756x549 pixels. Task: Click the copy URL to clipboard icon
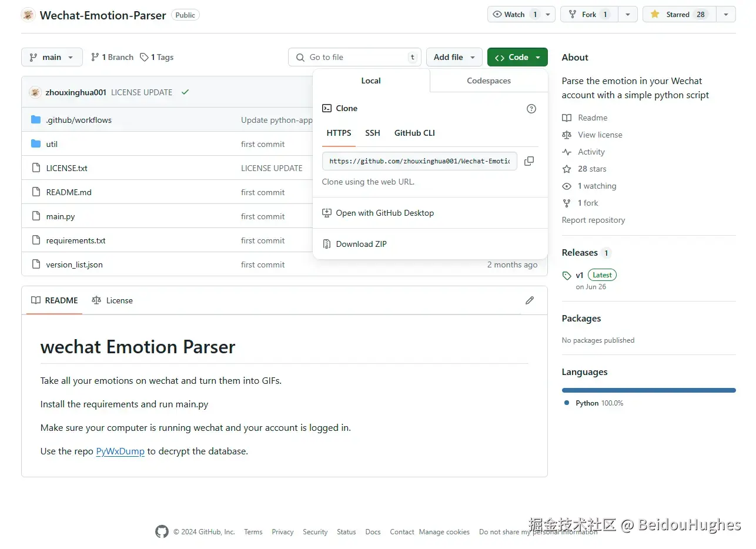pyautogui.click(x=529, y=161)
